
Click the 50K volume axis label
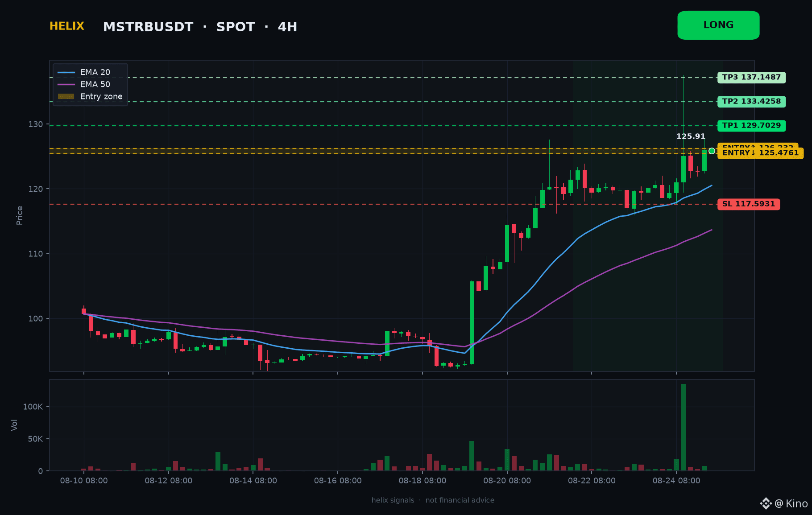pos(35,439)
